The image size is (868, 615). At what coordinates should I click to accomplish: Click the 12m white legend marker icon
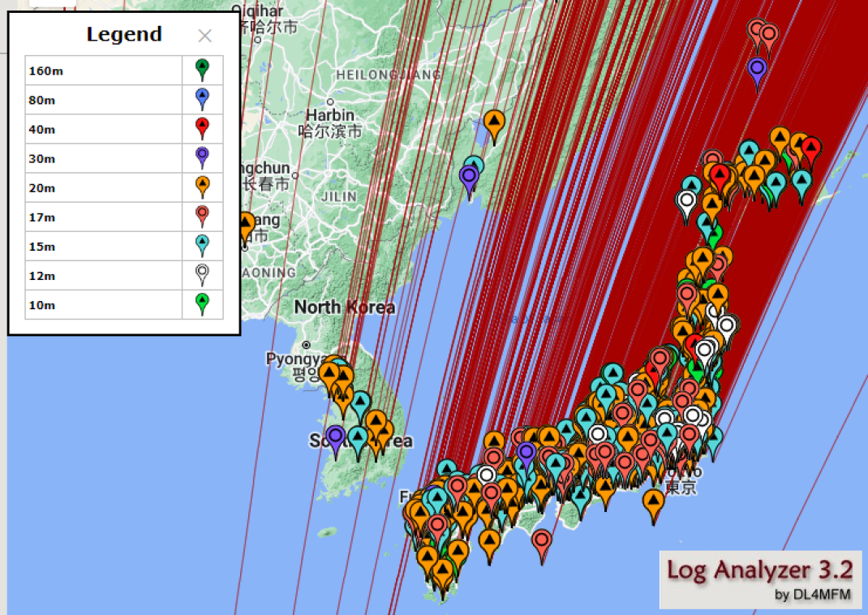pyautogui.click(x=202, y=274)
